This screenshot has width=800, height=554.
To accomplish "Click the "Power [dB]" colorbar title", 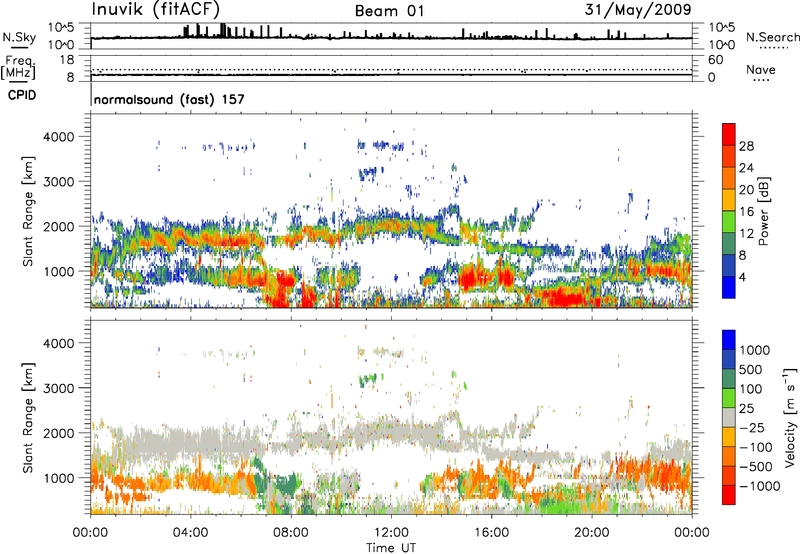I will point(763,211).
